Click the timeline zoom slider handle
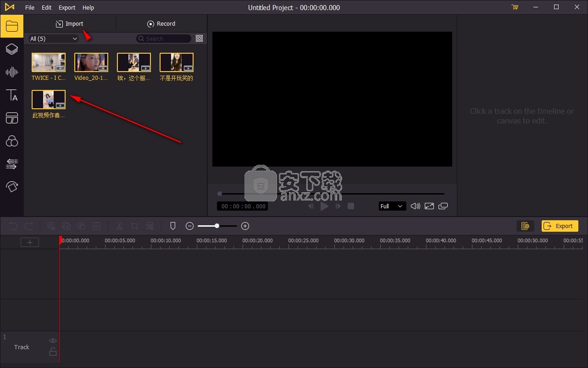 [217, 226]
